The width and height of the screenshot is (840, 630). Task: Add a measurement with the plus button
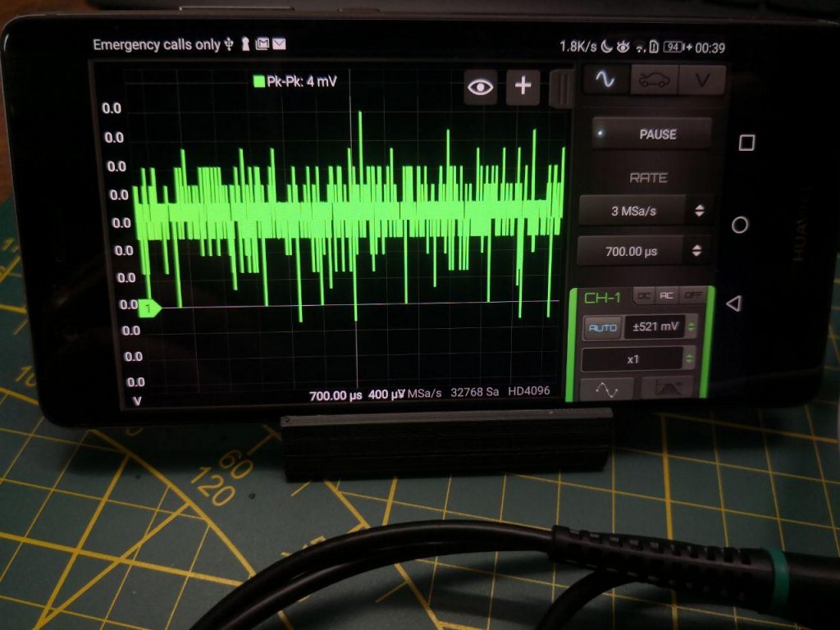coord(523,85)
